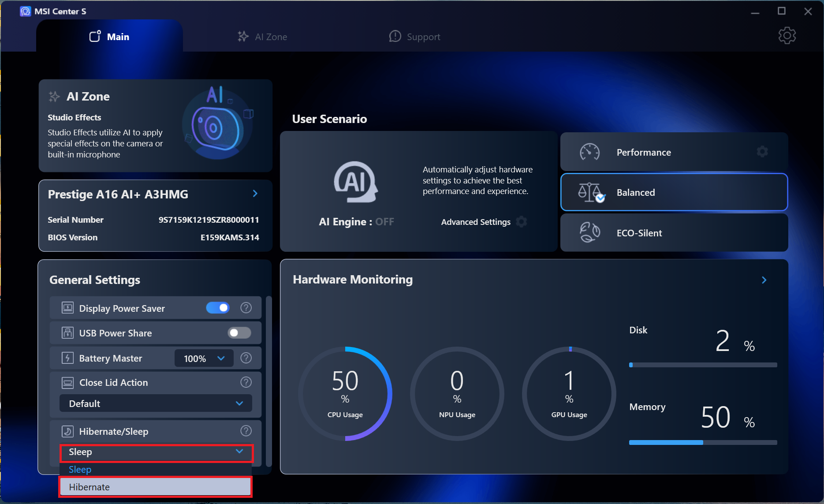Viewport: 824px width, 504px height.
Task: Open Performance scenario settings gear
Action: [x=762, y=152]
